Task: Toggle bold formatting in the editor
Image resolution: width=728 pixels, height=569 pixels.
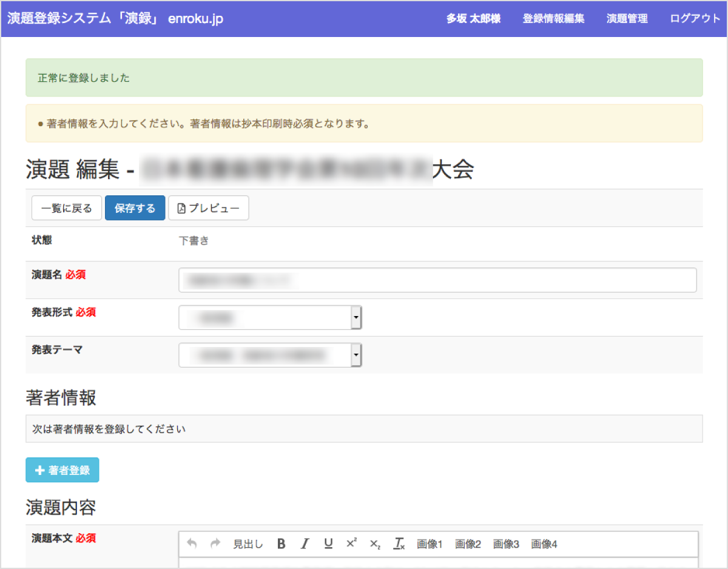Action: tap(281, 544)
